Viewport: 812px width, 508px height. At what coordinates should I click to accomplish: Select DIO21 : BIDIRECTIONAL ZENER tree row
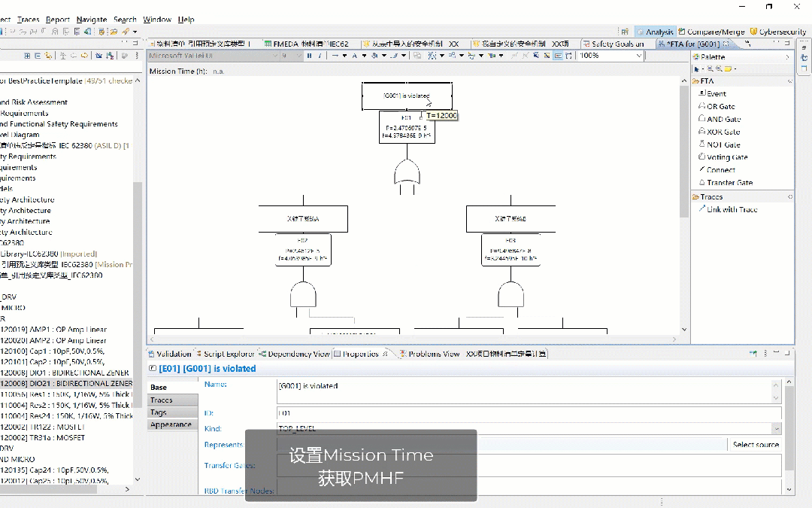tap(66, 384)
